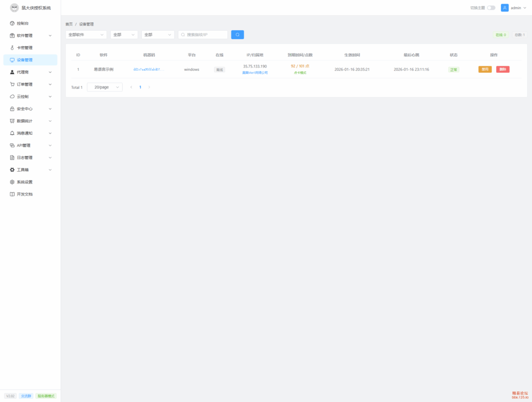Toggle the 切换主题 theme switch
Viewport: 532px width, 402px height.
pyautogui.click(x=491, y=8)
